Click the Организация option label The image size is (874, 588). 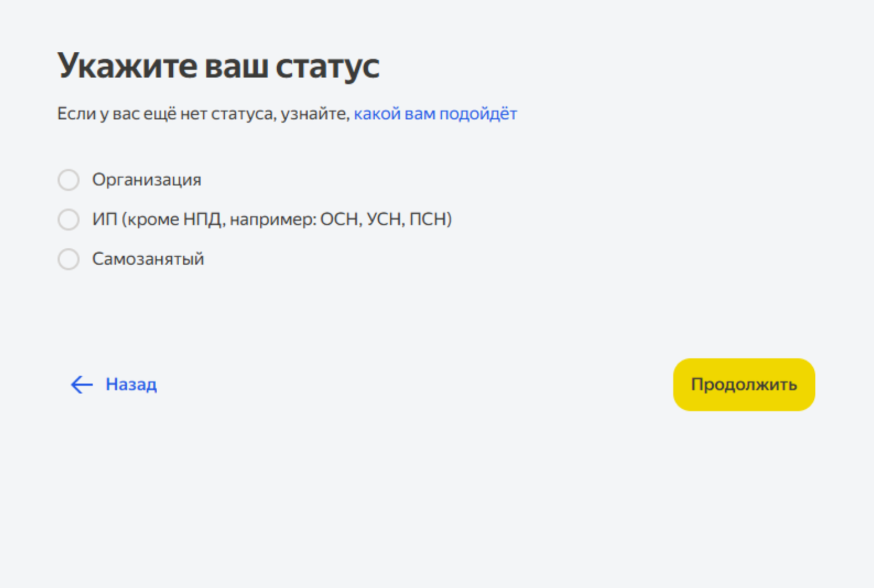(x=146, y=180)
